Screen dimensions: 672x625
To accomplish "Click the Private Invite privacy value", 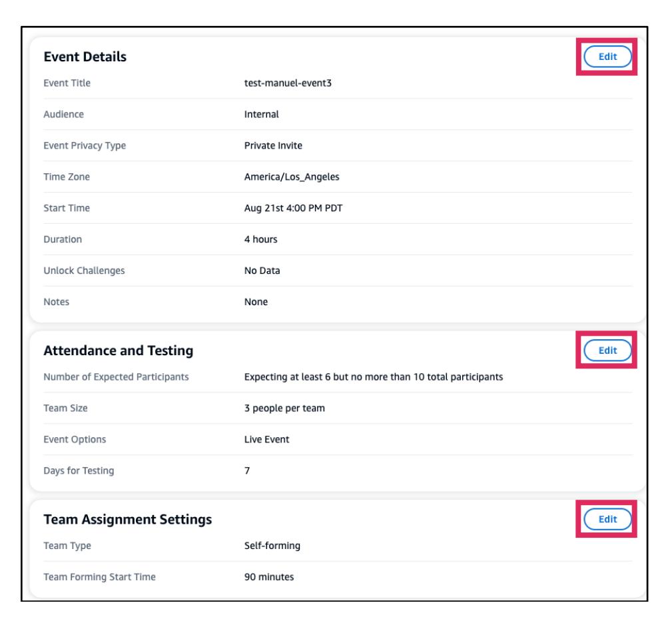I will 273,145.
